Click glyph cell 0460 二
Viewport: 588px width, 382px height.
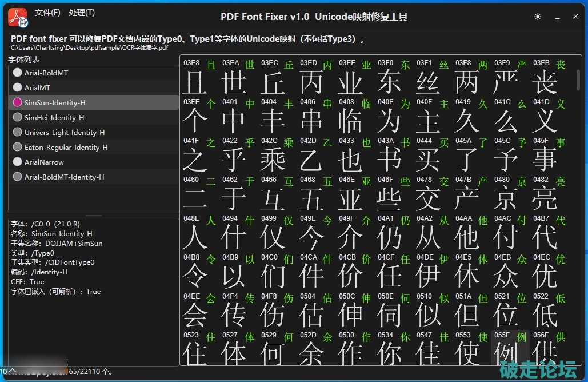click(x=200, y=193)
